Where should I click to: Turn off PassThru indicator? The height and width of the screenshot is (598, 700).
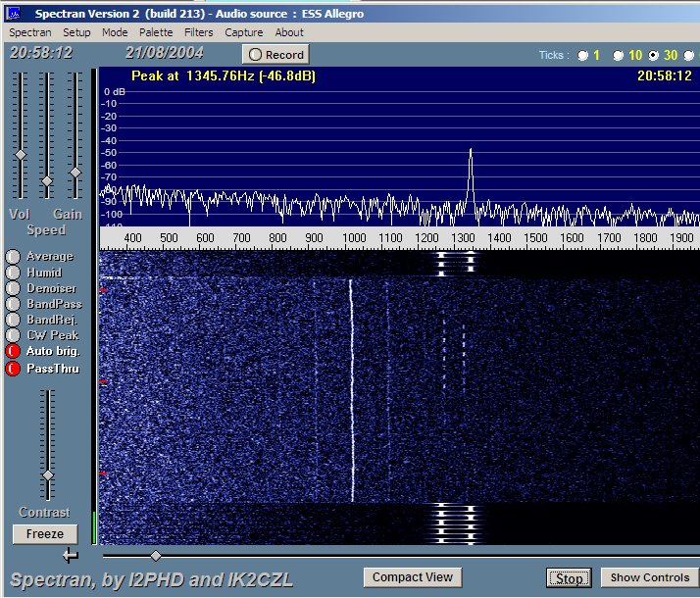(x=13, y=369)
